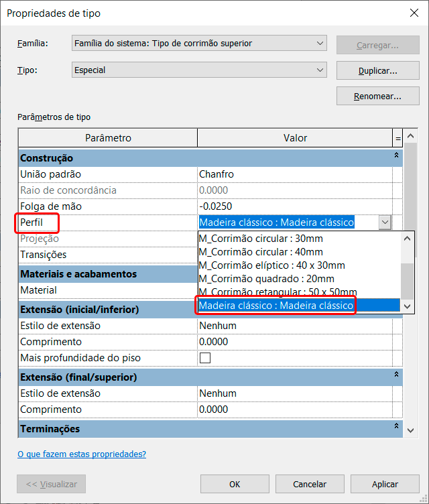
Task: Open 'O que fazem estas propriedades?' link
Action: pos(82,454)
